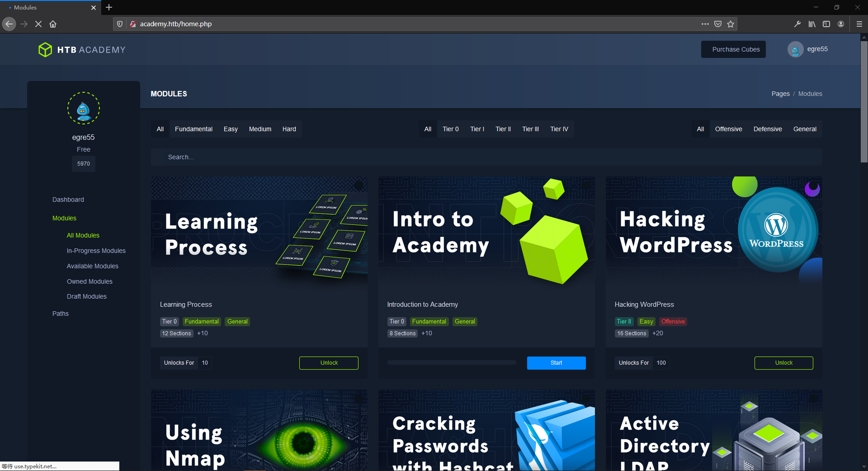Enable the Offensive category filter
This screenshot has height=471, width=868.
click(728, 129)
